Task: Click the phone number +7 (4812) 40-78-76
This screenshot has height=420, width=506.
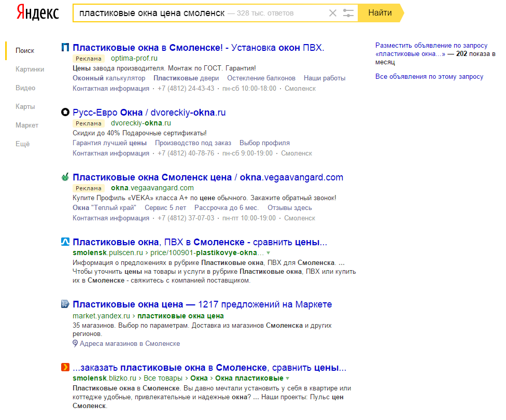Action: (x=186, y=153)
